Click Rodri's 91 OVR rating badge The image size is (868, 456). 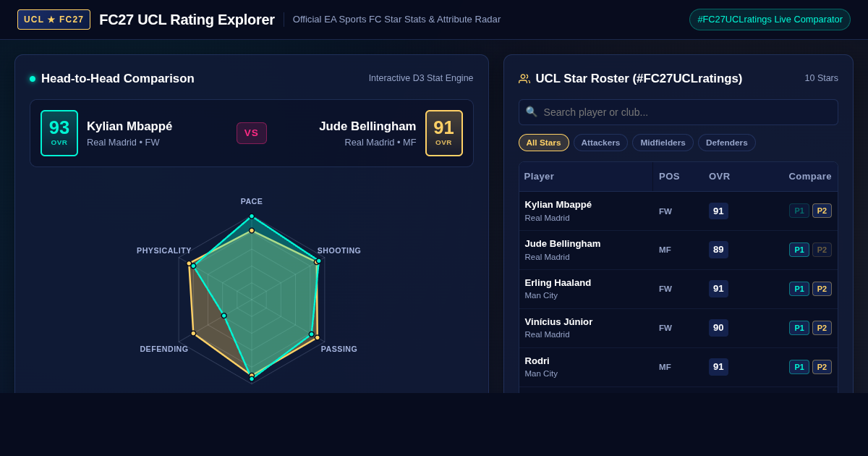point(718,367)
